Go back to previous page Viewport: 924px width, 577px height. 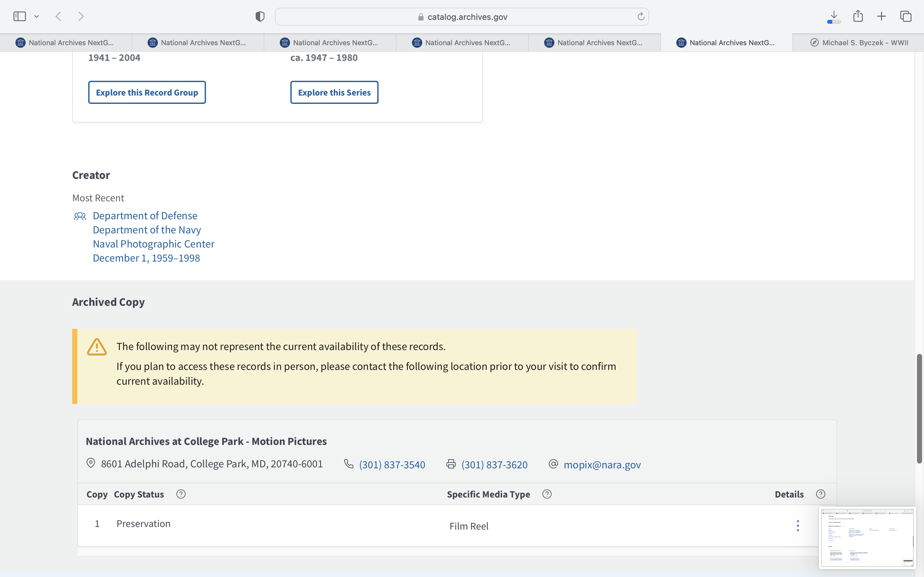[x=58, y=16]
